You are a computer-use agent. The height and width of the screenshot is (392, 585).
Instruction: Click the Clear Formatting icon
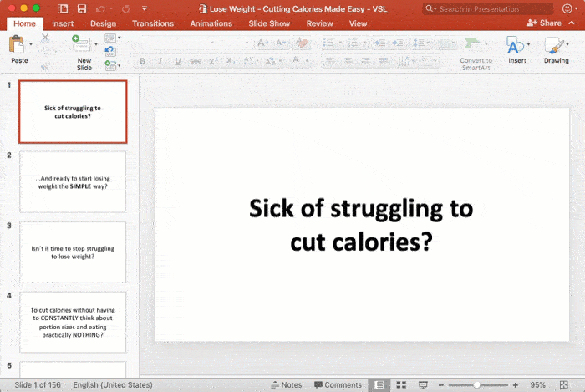(x=302, y=43)
